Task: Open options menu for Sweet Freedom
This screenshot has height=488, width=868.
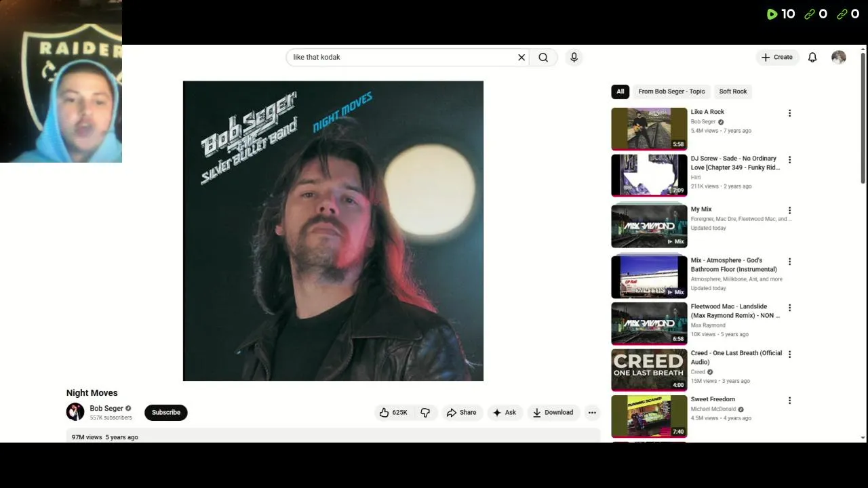Action: (x=789, y=401)
